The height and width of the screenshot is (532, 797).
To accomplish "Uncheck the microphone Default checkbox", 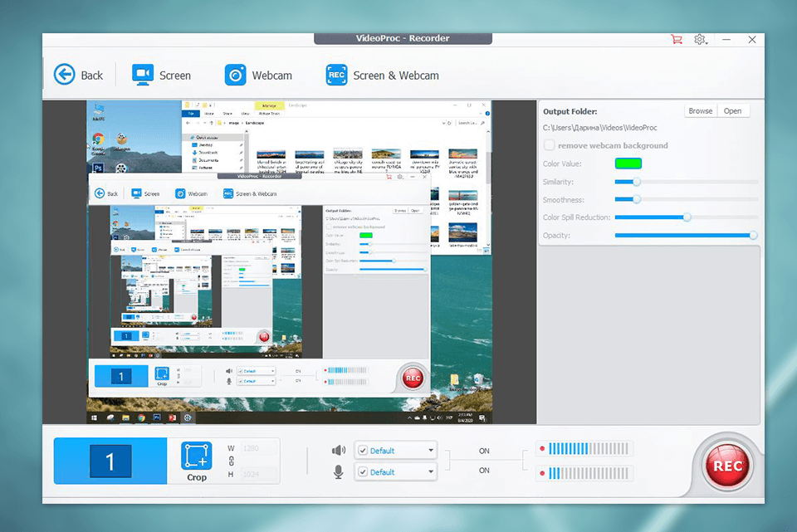I will point(364,471).
